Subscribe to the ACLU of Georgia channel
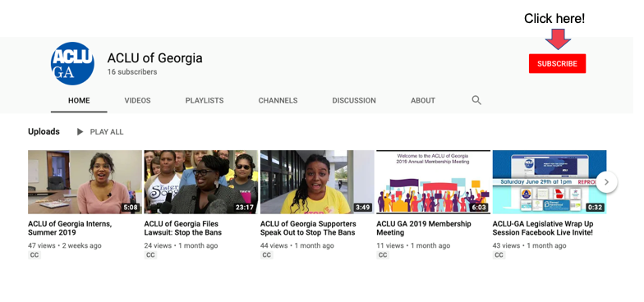The image size is (644, 302). coord(557,64)
